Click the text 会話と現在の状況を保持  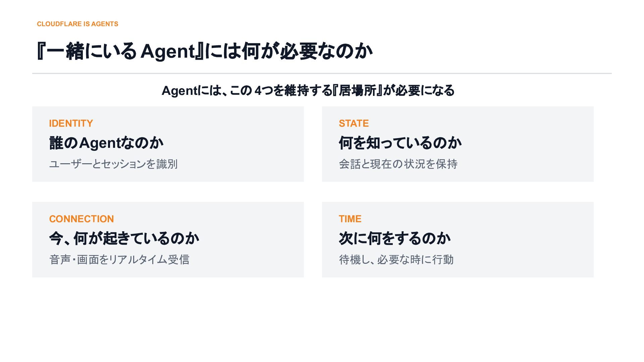(398, 164)
